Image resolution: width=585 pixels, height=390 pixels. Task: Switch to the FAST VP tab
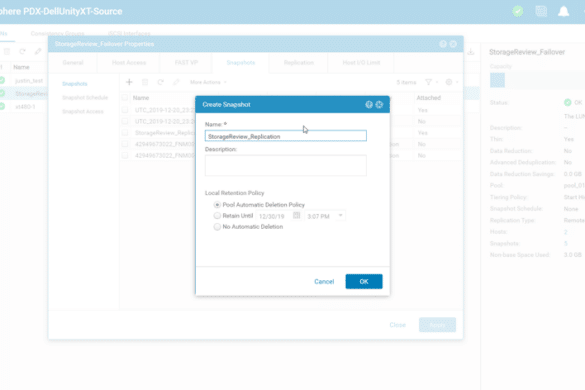click(x=186, y=62)
